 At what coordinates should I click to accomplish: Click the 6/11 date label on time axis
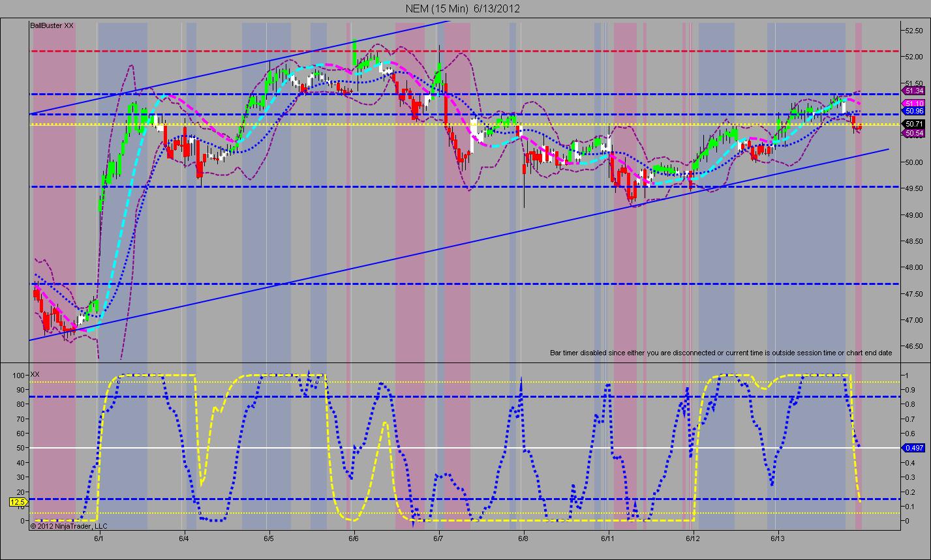(608, 538)
